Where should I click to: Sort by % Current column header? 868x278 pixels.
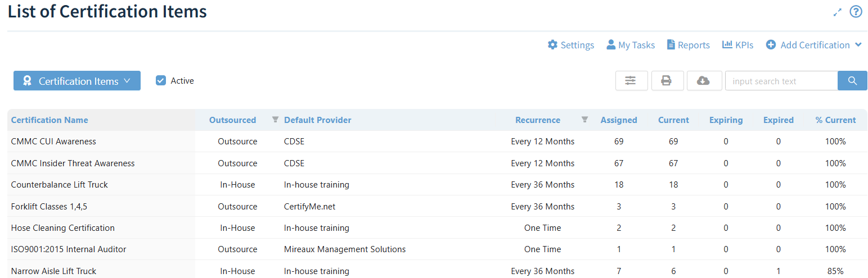835,120
